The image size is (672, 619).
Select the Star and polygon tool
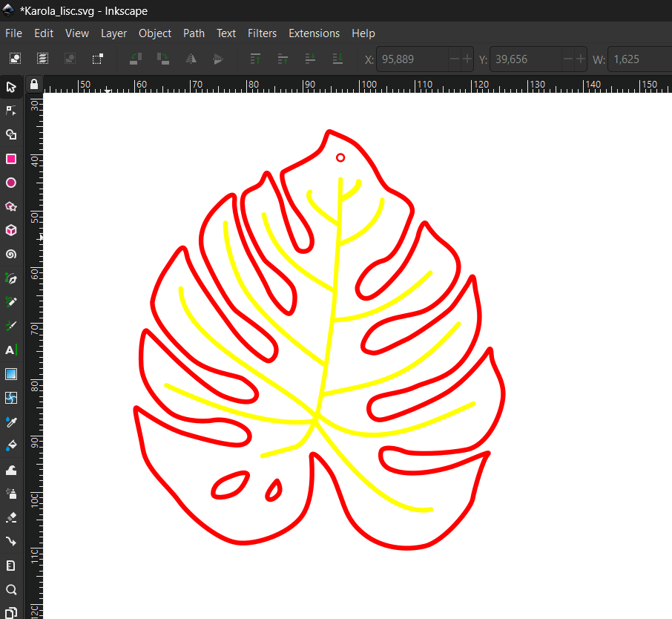click(11, 207)
